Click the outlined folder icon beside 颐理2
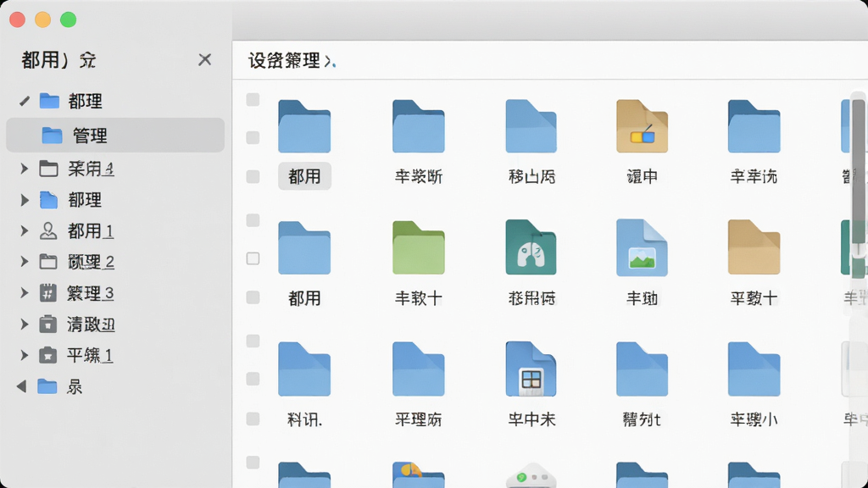Viewport: 868px width, 488px height. tap(48, 261)
